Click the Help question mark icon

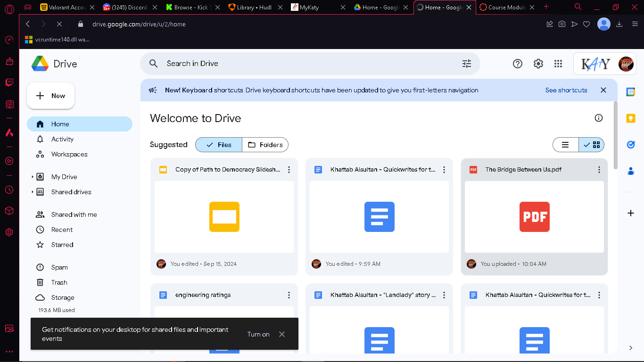[x=518, y=64]
